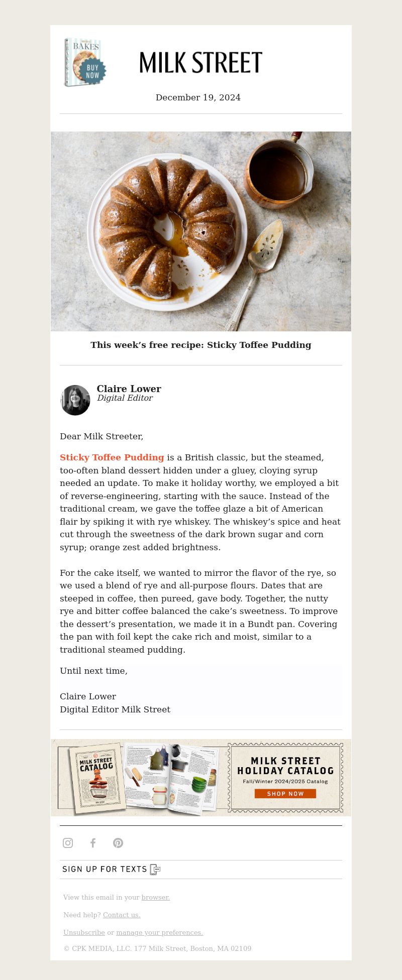Click the Unsubscribe link

click(x=84, y=932)
